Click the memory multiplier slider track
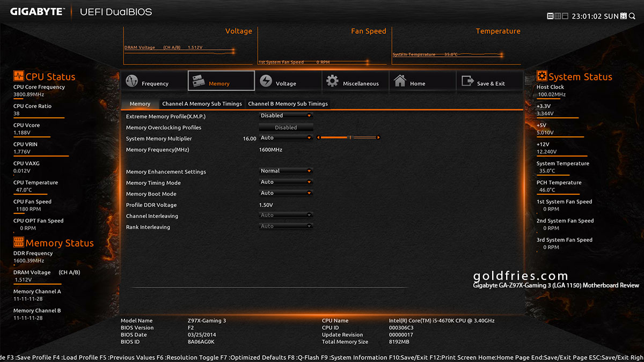Screen dimensions: 644x362 click(348, 138)
